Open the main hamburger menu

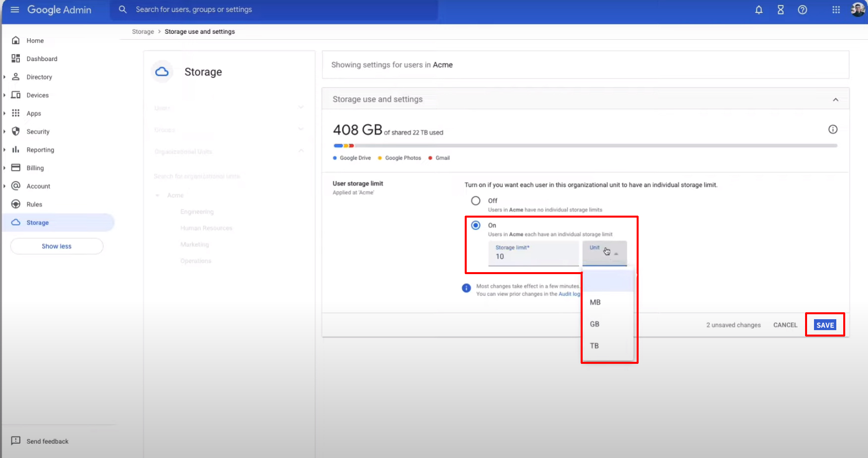(15, 10)
